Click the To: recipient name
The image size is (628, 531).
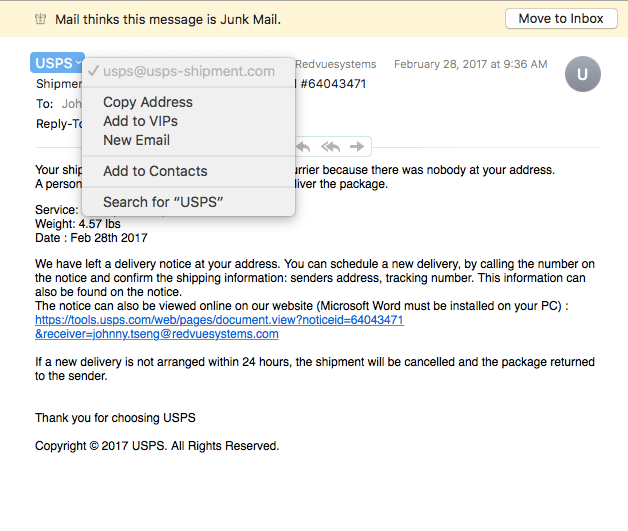(72, 104)
